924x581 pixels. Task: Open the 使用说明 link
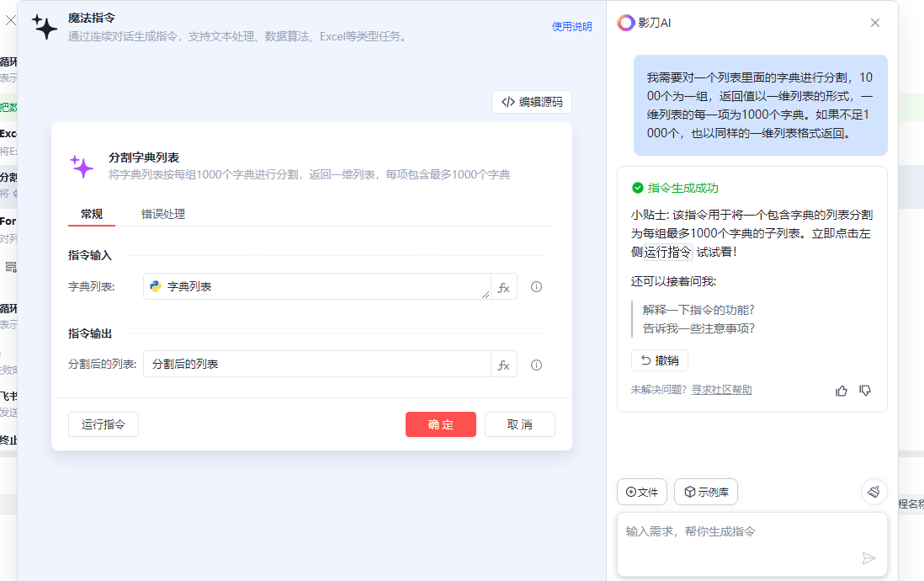click(571, 26)
